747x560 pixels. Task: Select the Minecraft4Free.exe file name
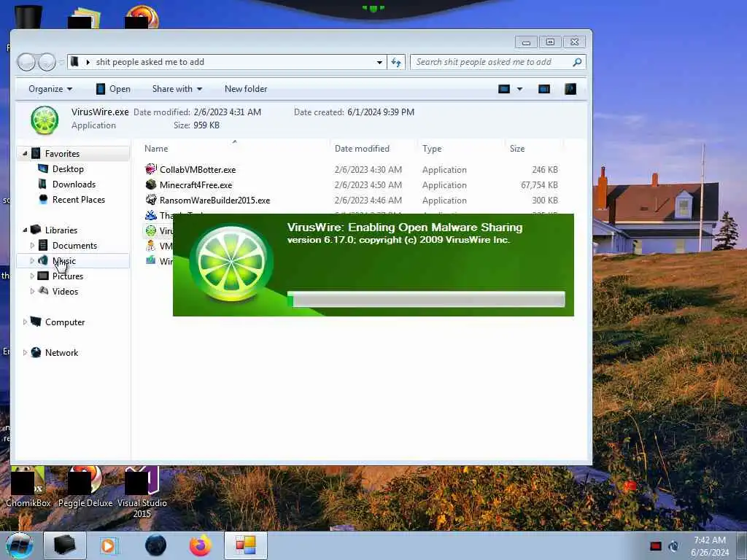[x=196, y=184]
